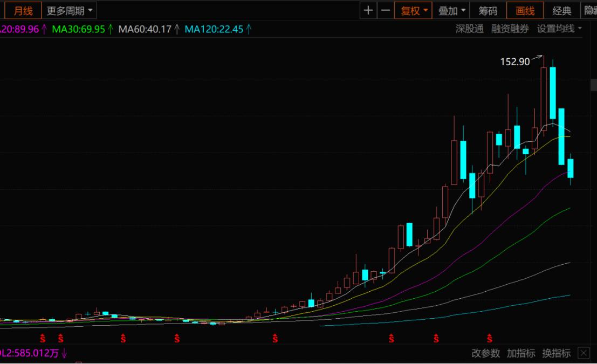Switch to 经典 classic mode

[562, 10]
